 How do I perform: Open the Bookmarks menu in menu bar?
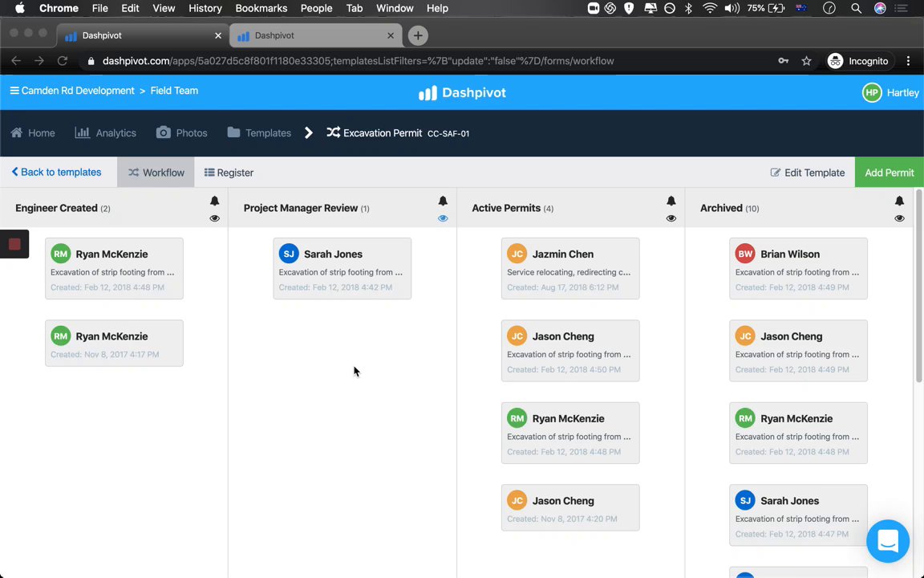tap(261, 8)
